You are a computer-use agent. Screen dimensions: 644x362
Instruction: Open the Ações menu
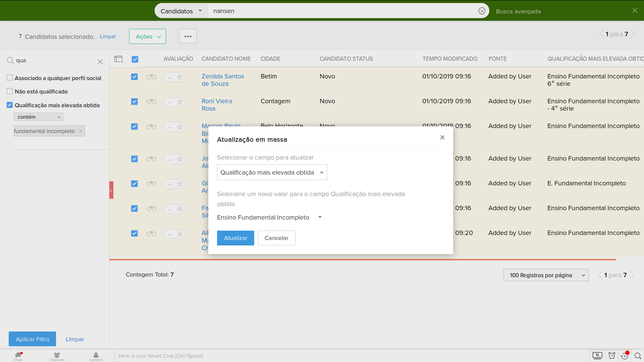click(148, 37)
